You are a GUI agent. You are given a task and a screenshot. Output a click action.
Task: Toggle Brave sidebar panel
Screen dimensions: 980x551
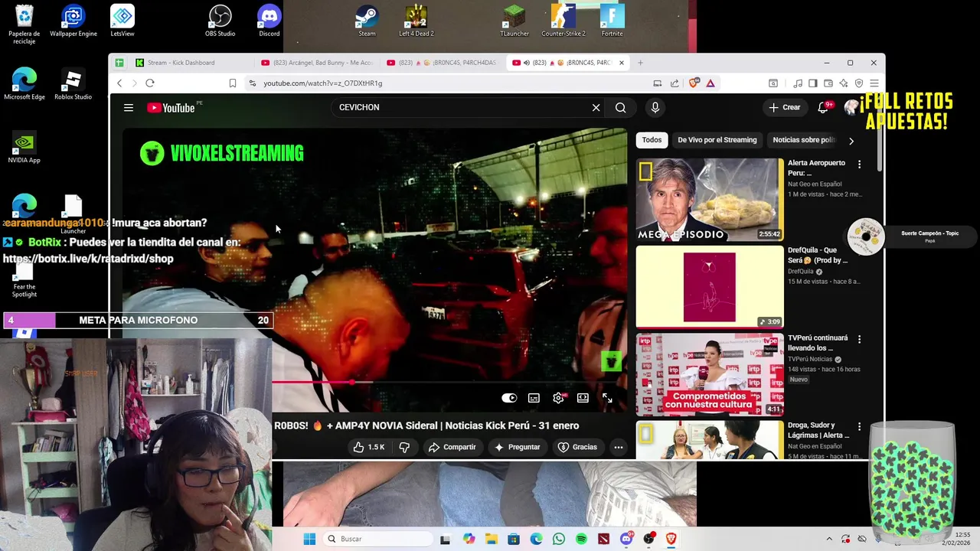coord(813,83)
